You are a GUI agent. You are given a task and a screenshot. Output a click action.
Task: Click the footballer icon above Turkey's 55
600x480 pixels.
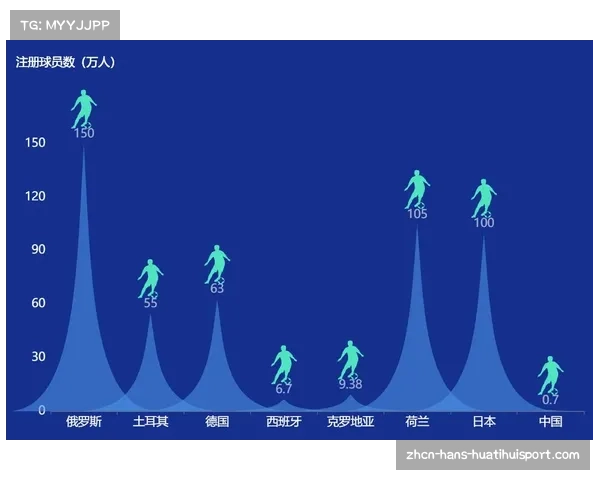pos(150,278)
